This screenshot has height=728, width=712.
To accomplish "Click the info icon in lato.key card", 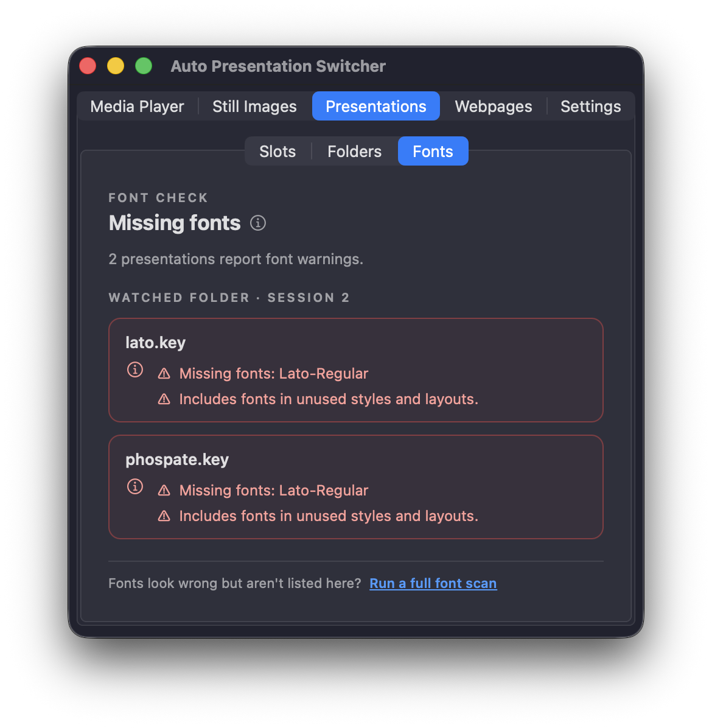I will 135,369.
